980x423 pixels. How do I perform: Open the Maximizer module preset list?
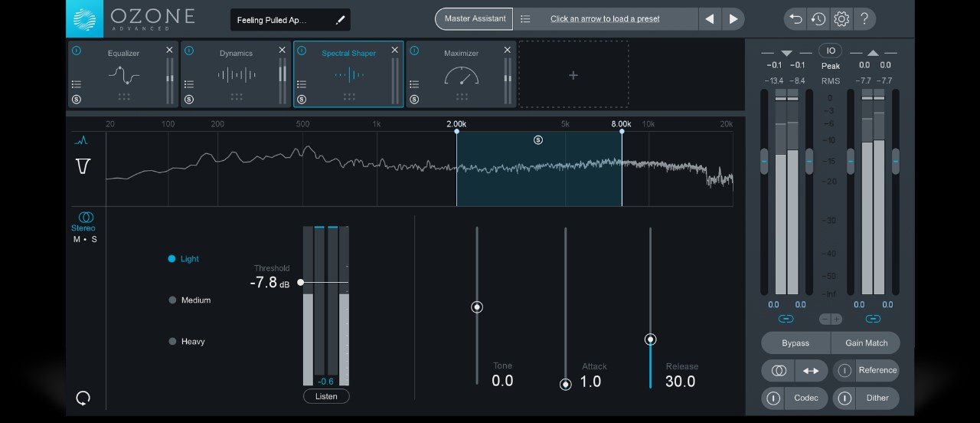click(414, 84)
